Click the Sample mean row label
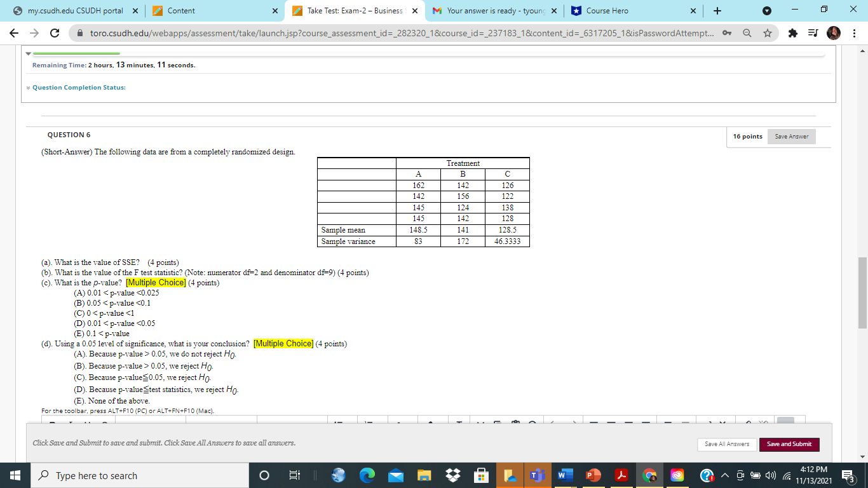This screenshot has width=868, height=488. click(343, 230)
